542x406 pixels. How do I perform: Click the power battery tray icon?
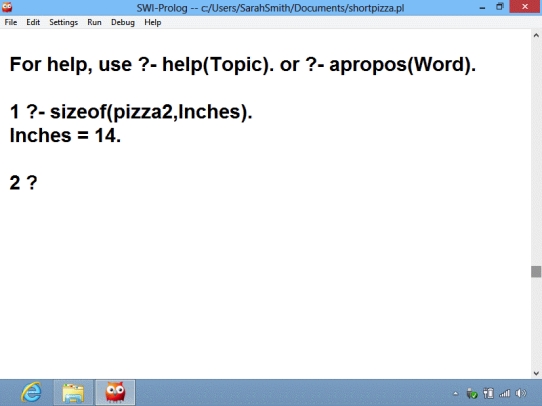tap(488, 393)
